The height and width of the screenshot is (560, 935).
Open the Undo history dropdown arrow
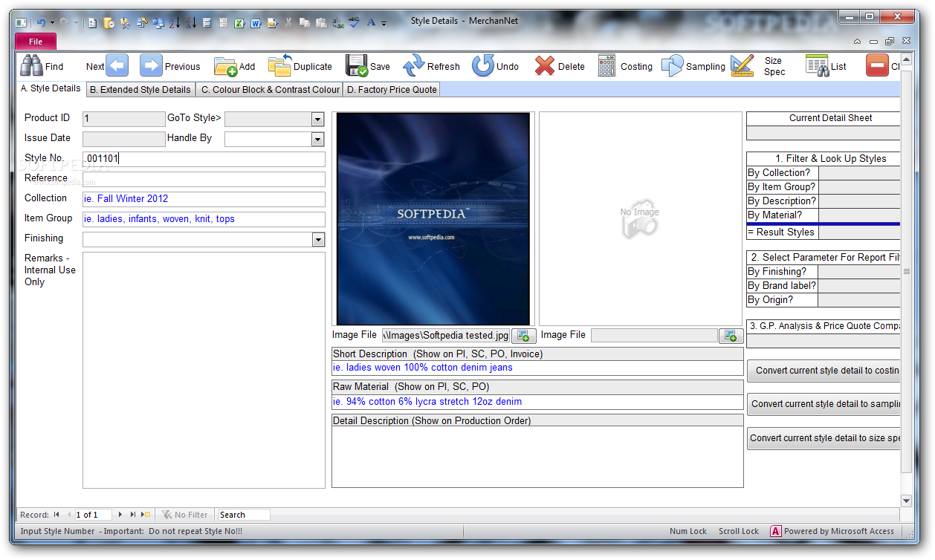click(52, 23)
